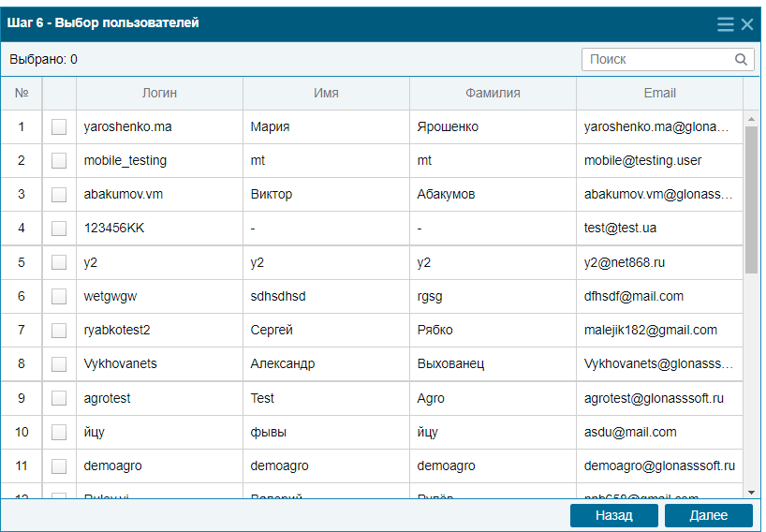Focus the Поиск search field

(668, 60)
